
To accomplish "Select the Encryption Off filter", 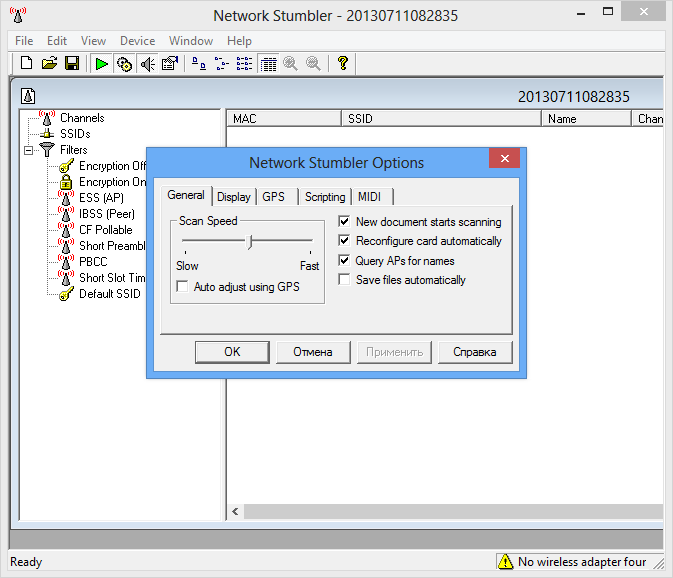I will click(112, 166).
